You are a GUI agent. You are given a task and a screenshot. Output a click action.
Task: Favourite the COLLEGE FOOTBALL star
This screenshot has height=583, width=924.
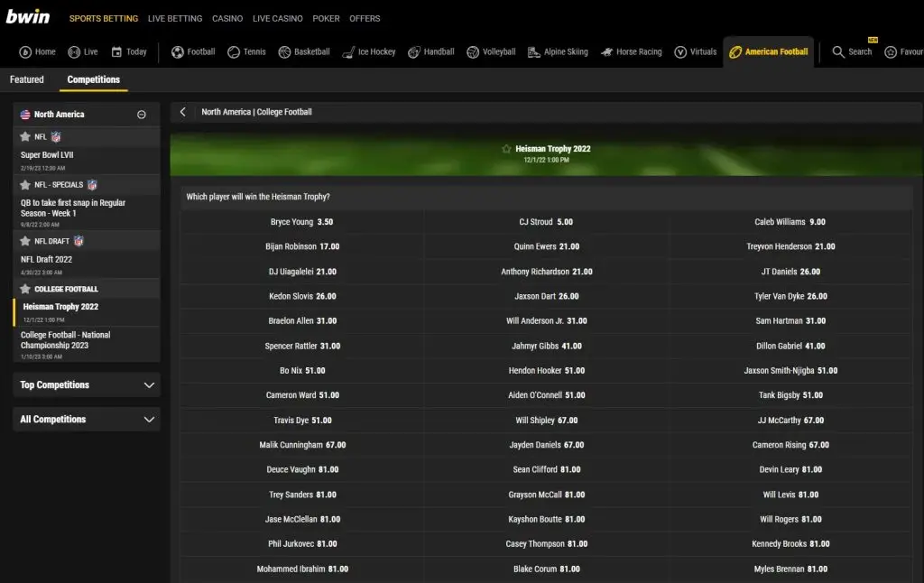(24, 289)
